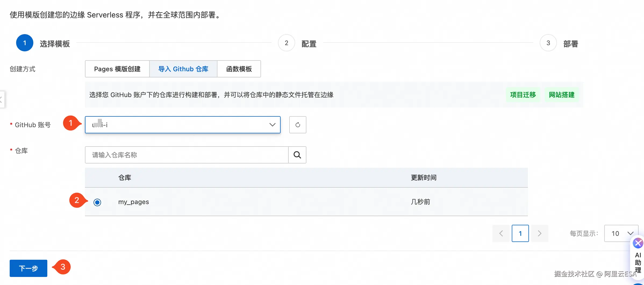Close the AI assistant widget
The width and height of the screenshot is (644, 285).
(638, 243)
